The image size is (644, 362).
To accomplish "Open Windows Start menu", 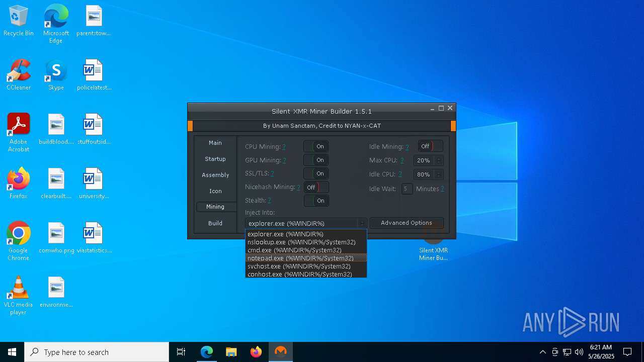I will point(12,352).
